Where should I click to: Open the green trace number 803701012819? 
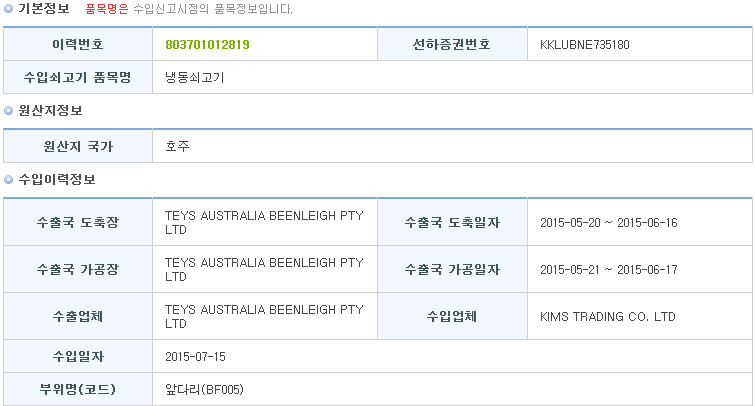pyautogui.click(x=207, y=45)
